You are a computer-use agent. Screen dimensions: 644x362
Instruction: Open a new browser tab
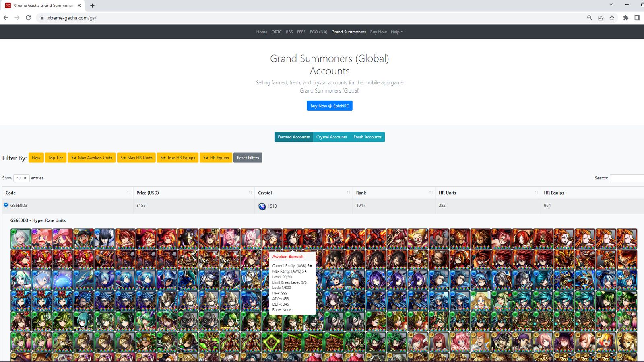[x=92, y=6]
